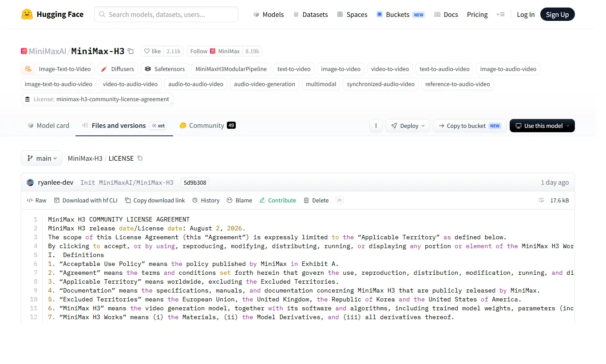Follow the MiniMax organization
The width and height of the screenshot is (606, 364).
pyautogui.click(x=215, y=51)
